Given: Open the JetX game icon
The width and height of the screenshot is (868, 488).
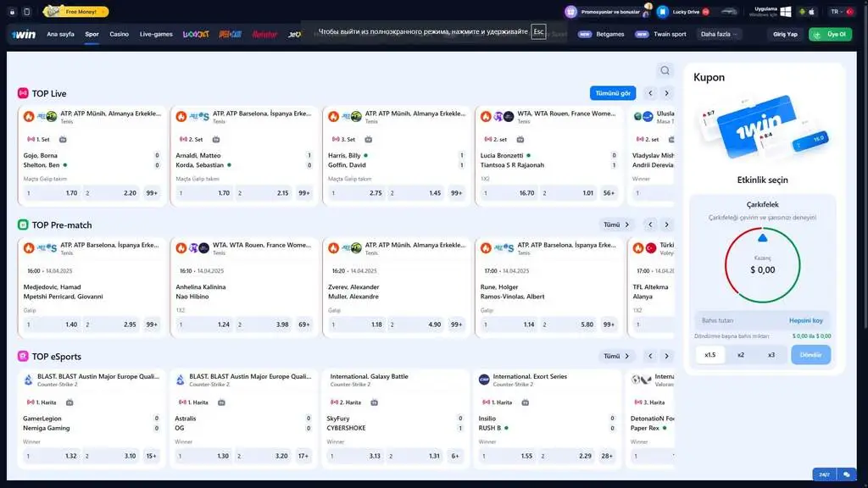Looking at the screenshot, I should click(x=297, y=35).
